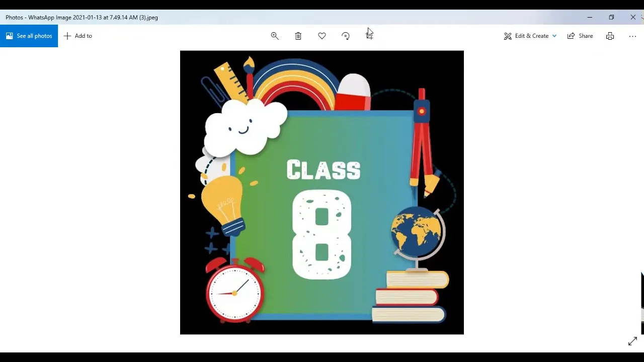Image resolution: width=644 pixels, height=362 pixels.
Task: Open the Edit & Create dropdown
Action: (530, 36)
